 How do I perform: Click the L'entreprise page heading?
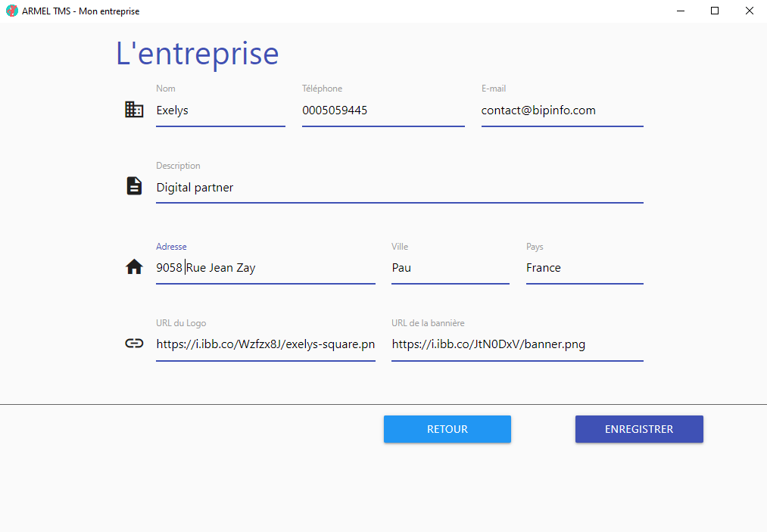(x=198, y=54)
